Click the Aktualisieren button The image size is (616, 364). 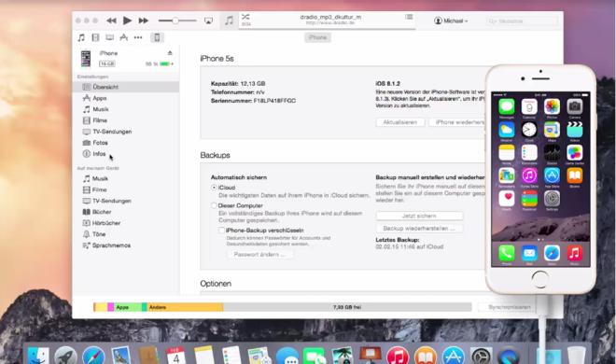click(399, 122)
